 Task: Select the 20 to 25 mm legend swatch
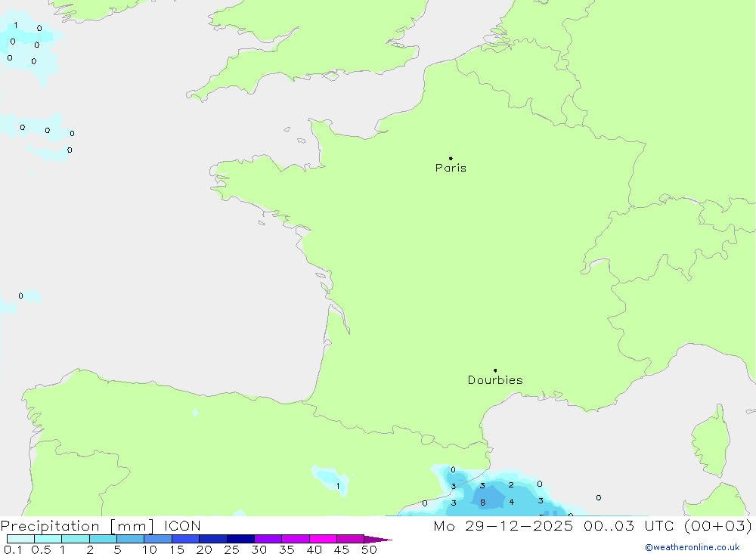(x=213, y=539)
